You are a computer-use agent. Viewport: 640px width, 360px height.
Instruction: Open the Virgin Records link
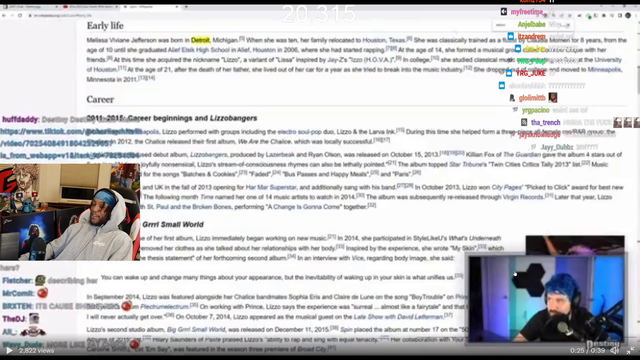[x=523, y=197]
